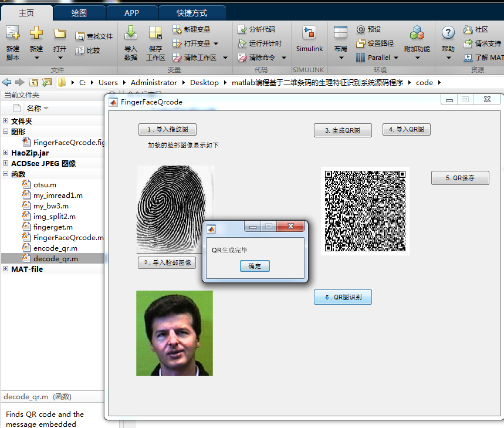Click Community (社区) icon
504x428 pixels.
coord(468,29)
